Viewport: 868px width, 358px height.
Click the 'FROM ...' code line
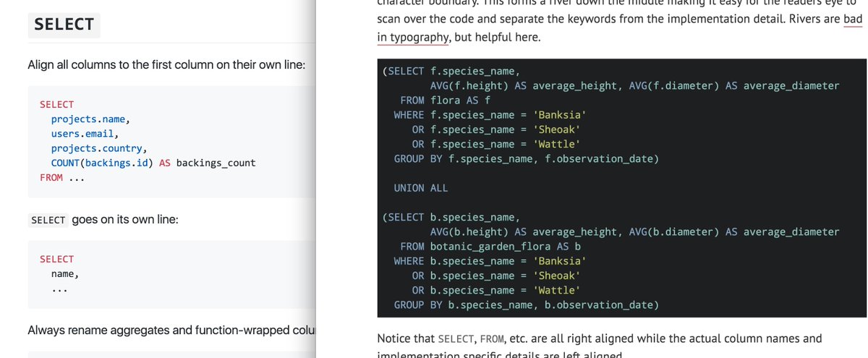point(62,177)
